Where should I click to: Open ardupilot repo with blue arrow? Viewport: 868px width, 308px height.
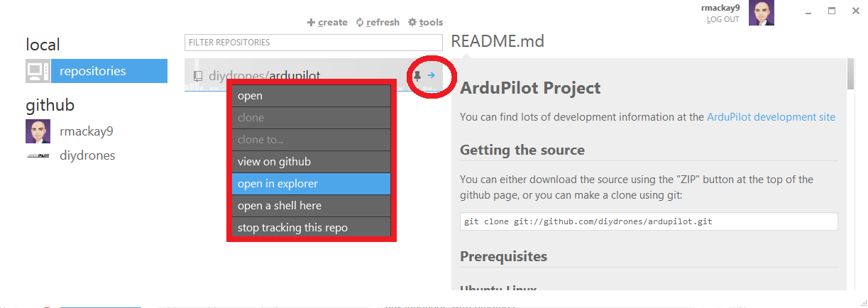(432, 75)
